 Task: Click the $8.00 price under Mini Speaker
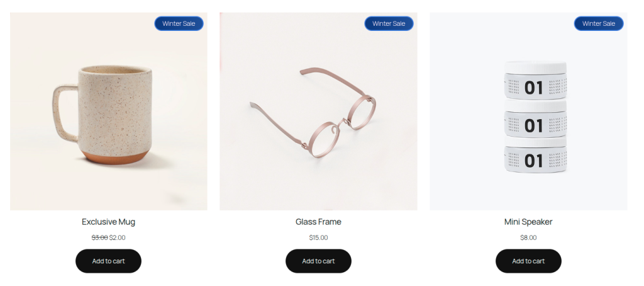coord(528,237)
